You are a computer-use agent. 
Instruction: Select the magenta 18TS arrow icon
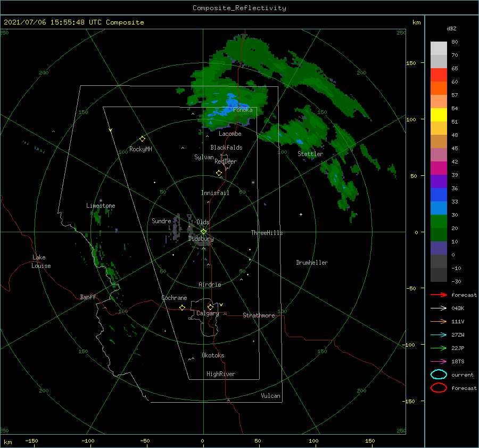click(439, 361)
